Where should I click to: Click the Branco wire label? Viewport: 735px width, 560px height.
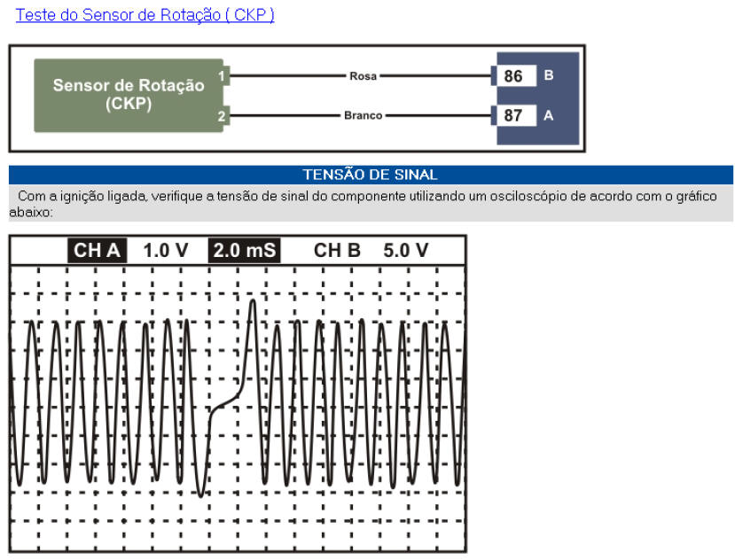363,115
